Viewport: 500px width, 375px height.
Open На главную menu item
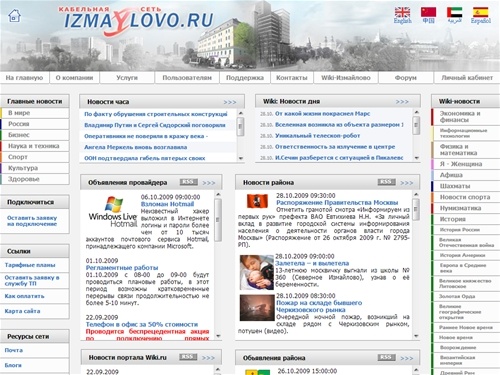[x=24, y=78]
